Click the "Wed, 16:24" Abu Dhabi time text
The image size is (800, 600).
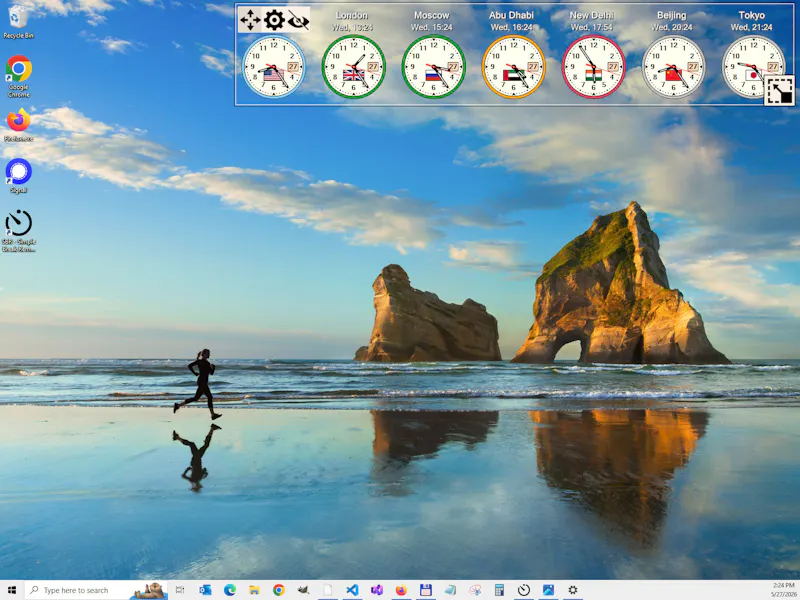tap(511, 28)
